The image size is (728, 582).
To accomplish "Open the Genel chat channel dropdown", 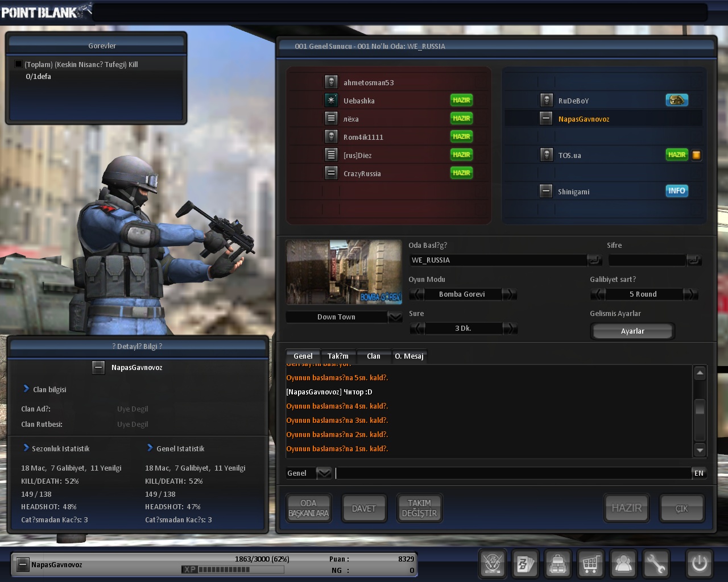I will (324, 473).
